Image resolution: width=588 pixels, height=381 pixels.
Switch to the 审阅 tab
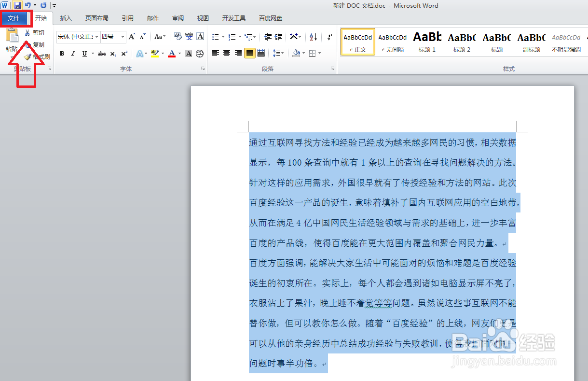[x=178, y=18]
